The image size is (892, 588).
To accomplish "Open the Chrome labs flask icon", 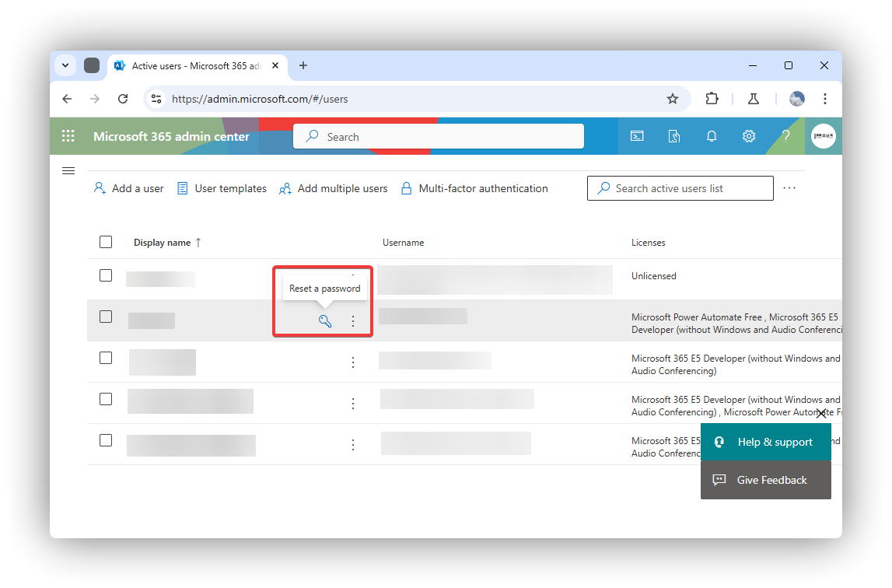I will (x=754, y=99).
